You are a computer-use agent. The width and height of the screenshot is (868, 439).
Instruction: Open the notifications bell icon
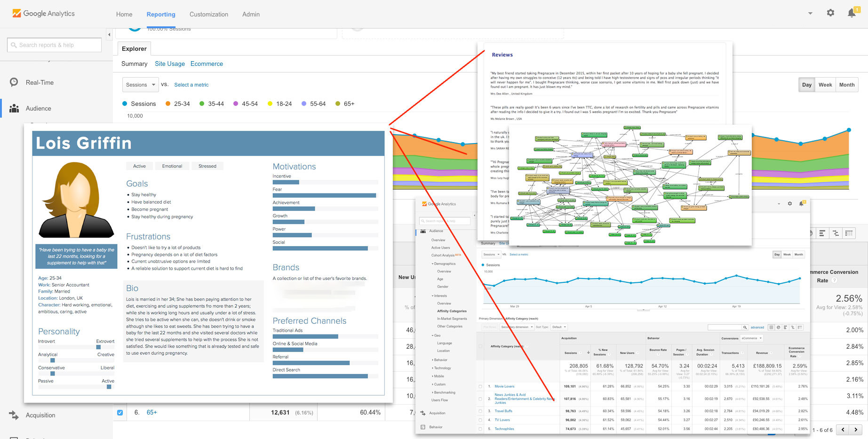[852, 13]
